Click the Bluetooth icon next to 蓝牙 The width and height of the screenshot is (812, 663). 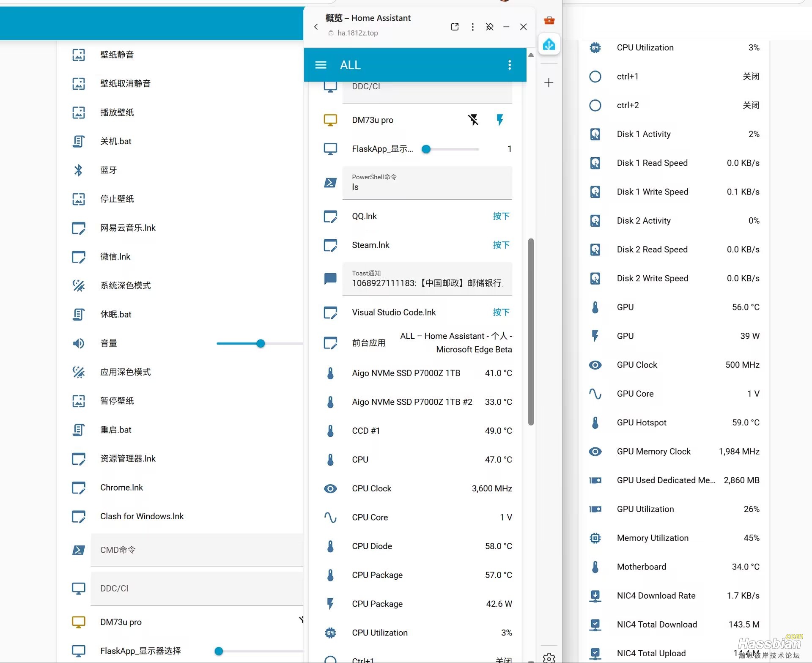(78, 170)
